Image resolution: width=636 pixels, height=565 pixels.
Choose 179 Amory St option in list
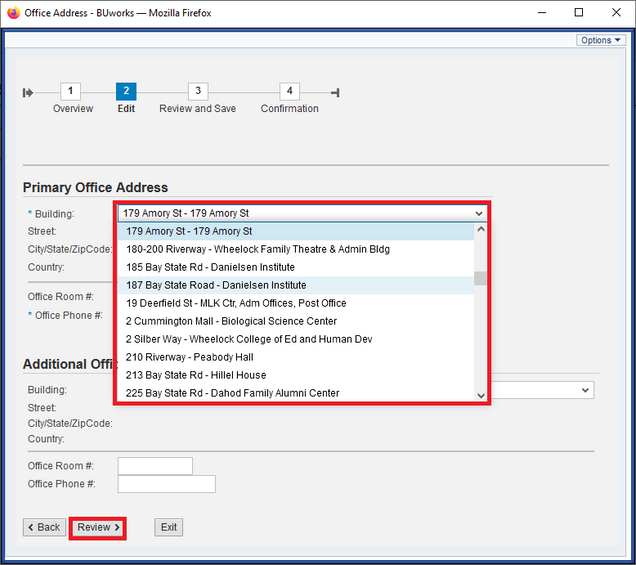tap(296, 231)
